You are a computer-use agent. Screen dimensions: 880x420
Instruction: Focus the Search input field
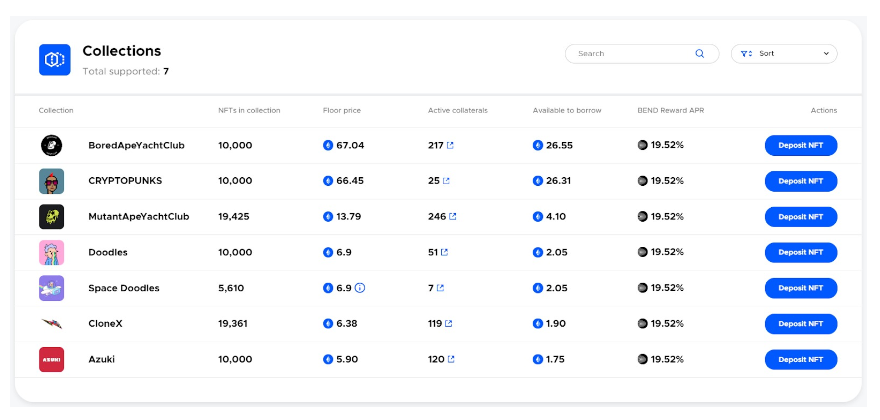click(x=641, y=54)
